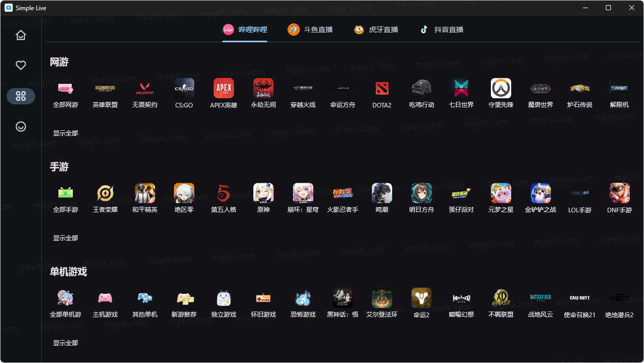Select 不羁联盟 category
The height and width of the screenshot is (363, 644).
point(501,303)
